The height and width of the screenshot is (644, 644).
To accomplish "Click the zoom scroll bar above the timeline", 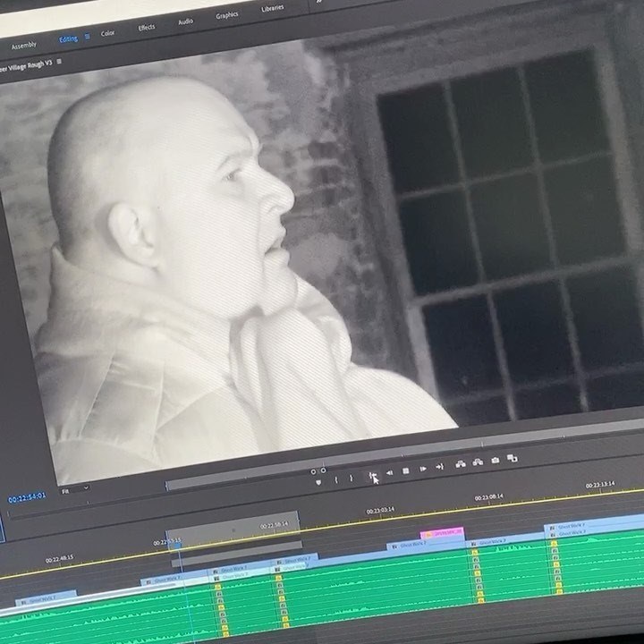I will (236, 554).
